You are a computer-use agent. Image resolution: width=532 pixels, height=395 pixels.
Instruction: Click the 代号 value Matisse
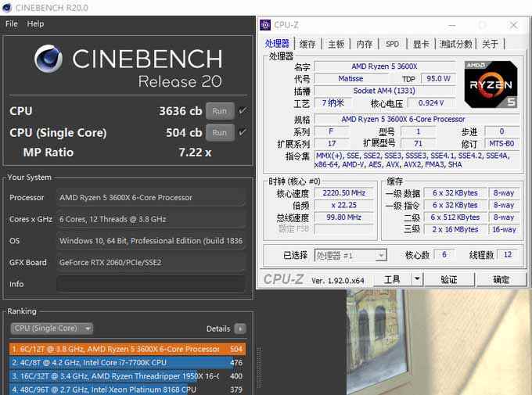click(x=350, y=79)
